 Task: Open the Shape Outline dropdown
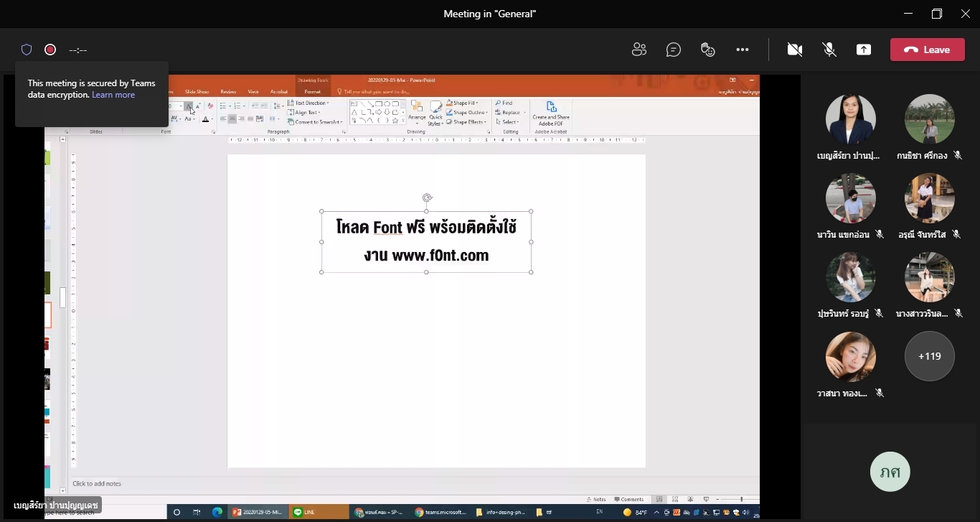[x=467, y=113]
